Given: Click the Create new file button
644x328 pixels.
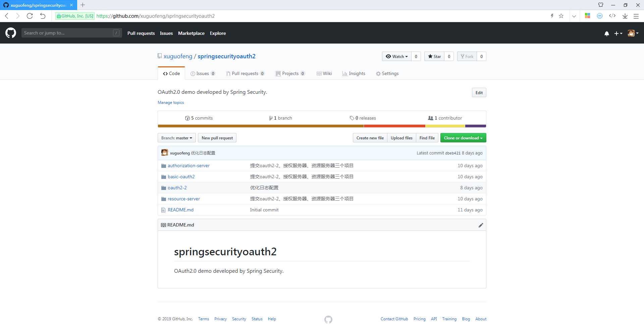Looking at the screenshot, I should point(370,138).
